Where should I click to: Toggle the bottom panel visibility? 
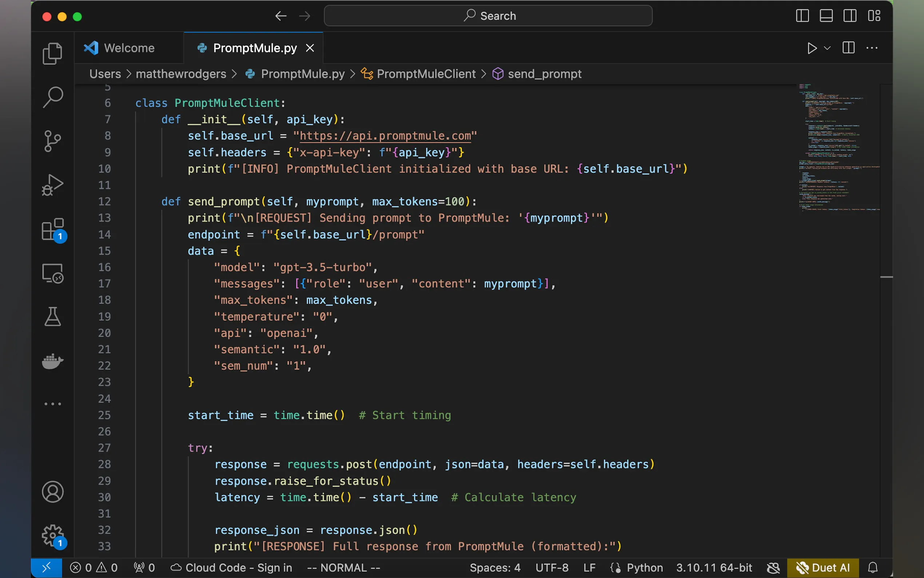(826, 16)
